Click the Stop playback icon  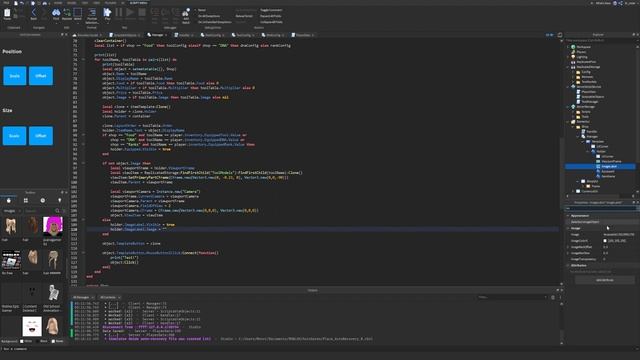142,13
